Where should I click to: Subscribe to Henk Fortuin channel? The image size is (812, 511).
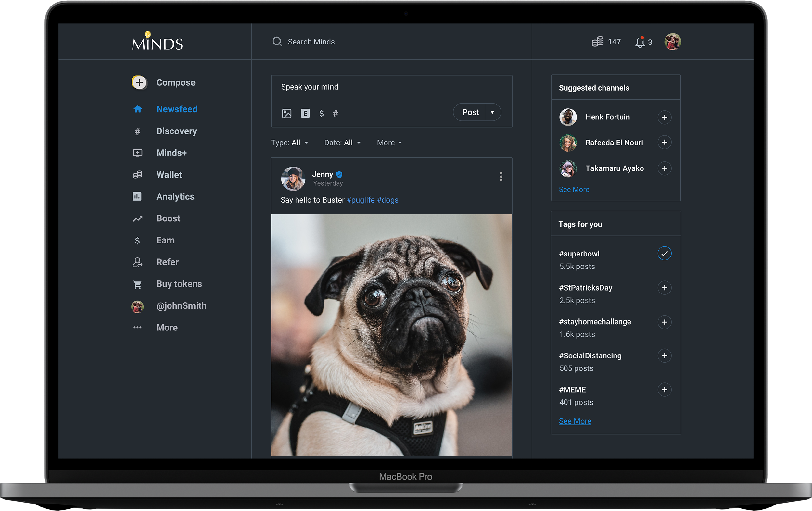click(x=664, y=117)
